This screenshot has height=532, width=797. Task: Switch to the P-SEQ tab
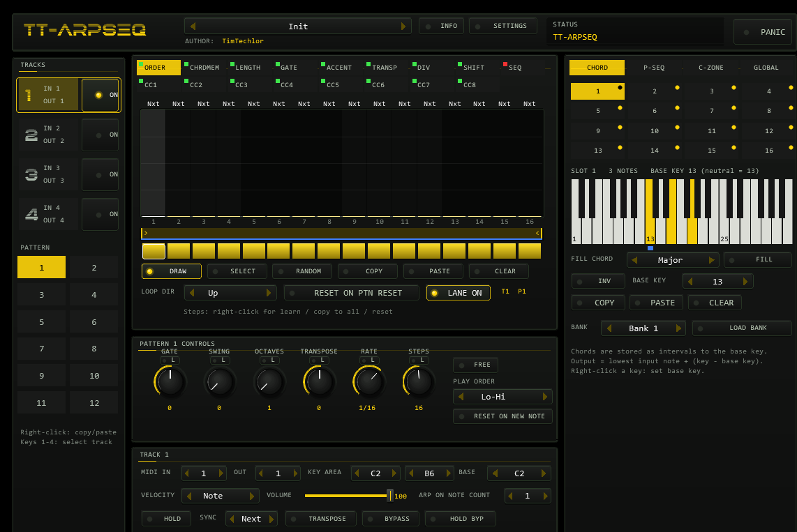654,68
